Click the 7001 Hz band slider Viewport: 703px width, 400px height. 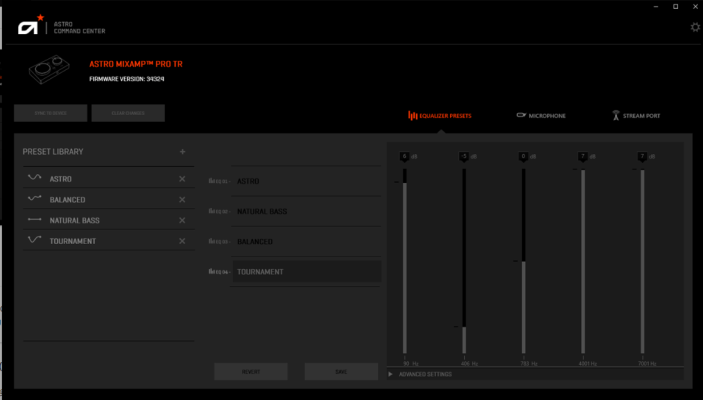642,261
